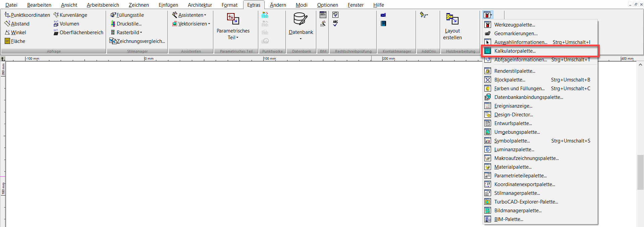Open the Architektur menu

200,5
